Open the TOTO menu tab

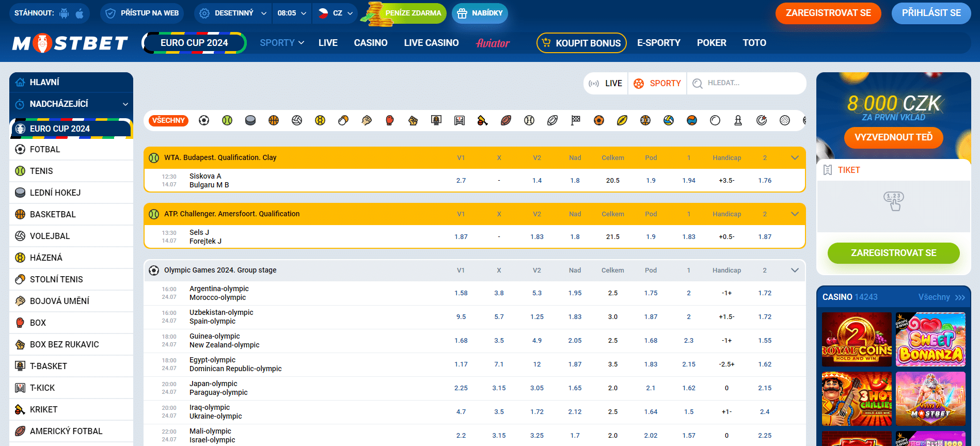click(754, 43)
